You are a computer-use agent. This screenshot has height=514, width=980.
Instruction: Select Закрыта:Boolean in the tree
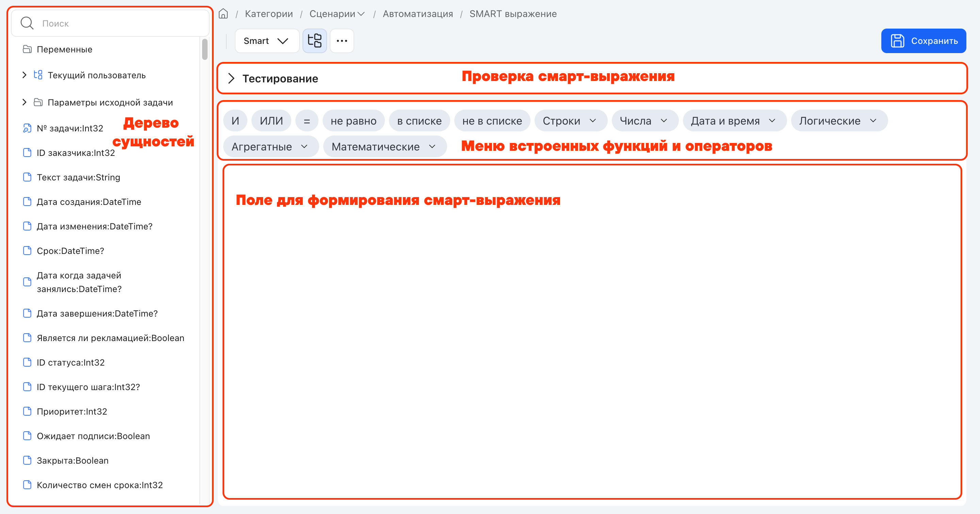click(73, 460)
